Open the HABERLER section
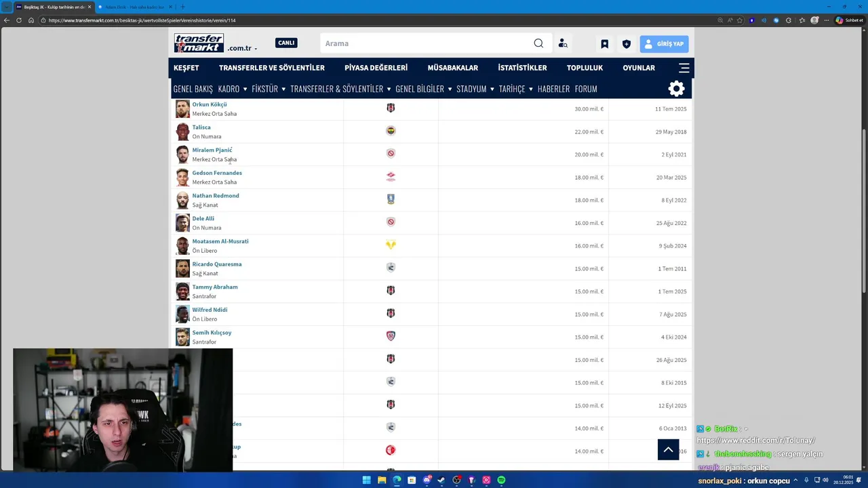The image size is (868, 488). click(553, 89)
